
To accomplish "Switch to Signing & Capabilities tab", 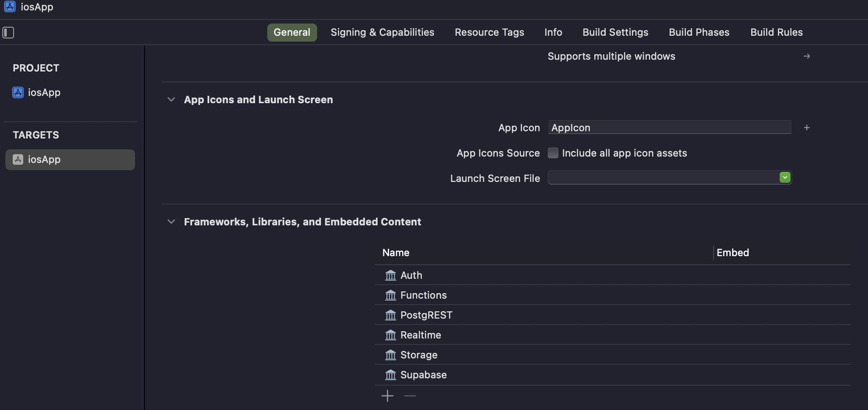I will click(382, 33).
